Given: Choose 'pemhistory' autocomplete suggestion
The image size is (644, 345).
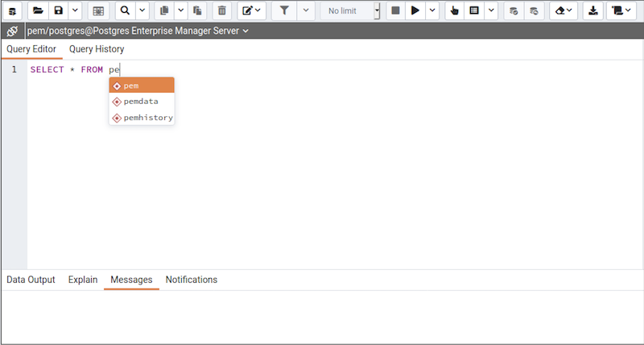Looking at the screenshot, I should tap(142, 118).
